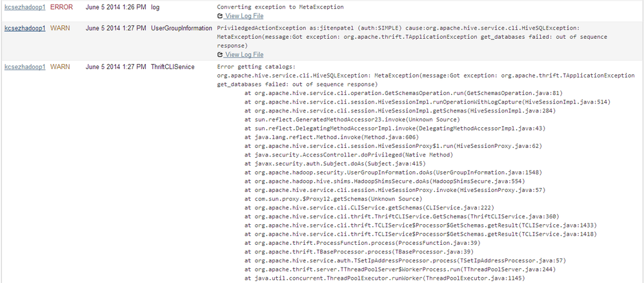Select the 'log' source cell
Screen dimensions: 644x283
156,7
